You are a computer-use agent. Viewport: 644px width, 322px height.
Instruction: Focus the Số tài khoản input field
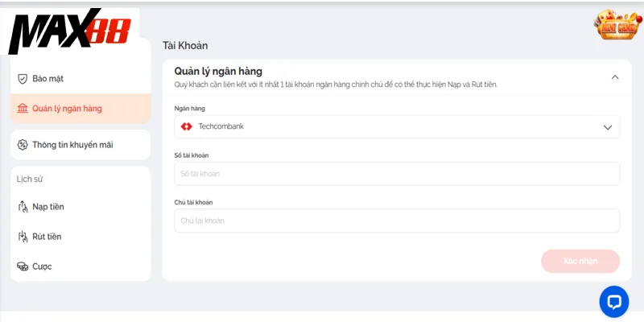pyautogui.click(x=397, y=174)
